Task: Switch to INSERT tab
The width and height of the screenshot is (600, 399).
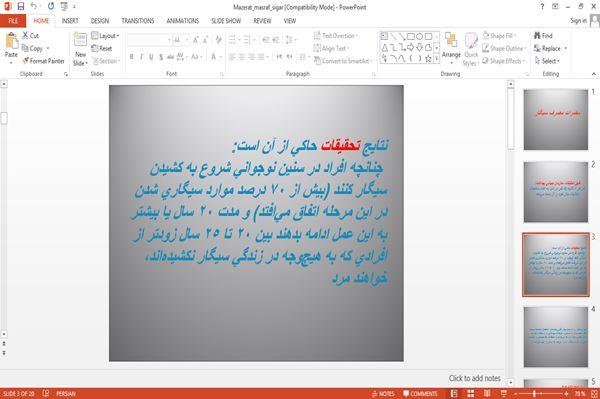Action: (x=70, y=21)
